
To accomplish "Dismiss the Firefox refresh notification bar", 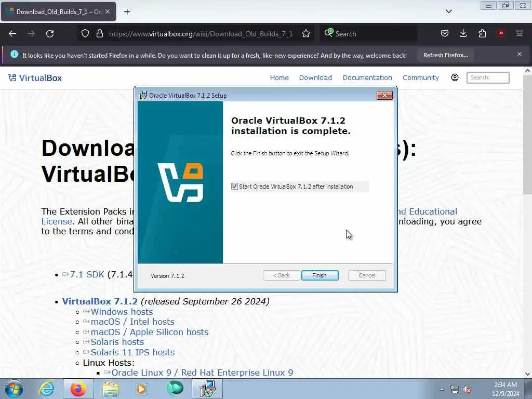I will (x=520, y=54).
